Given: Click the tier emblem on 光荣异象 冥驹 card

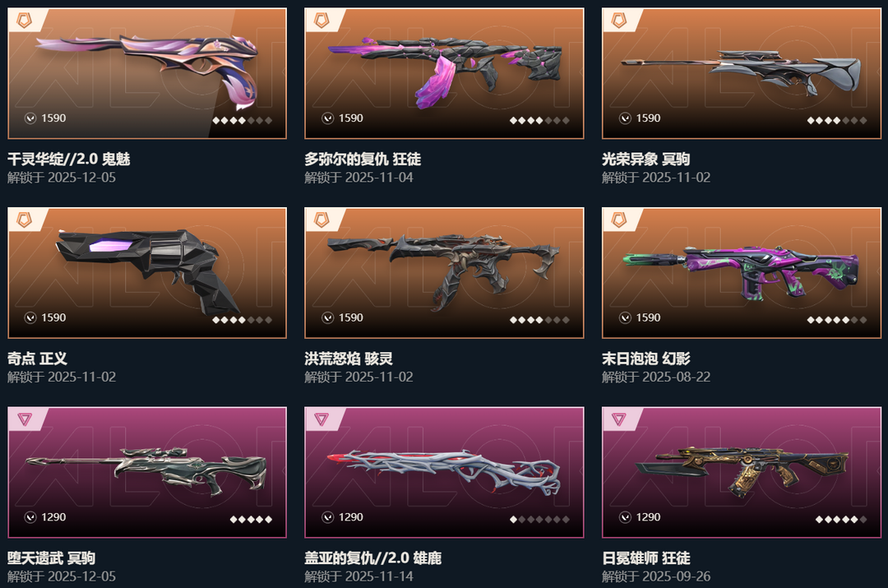Looking at the screenshot, I should tap(619, 21).
